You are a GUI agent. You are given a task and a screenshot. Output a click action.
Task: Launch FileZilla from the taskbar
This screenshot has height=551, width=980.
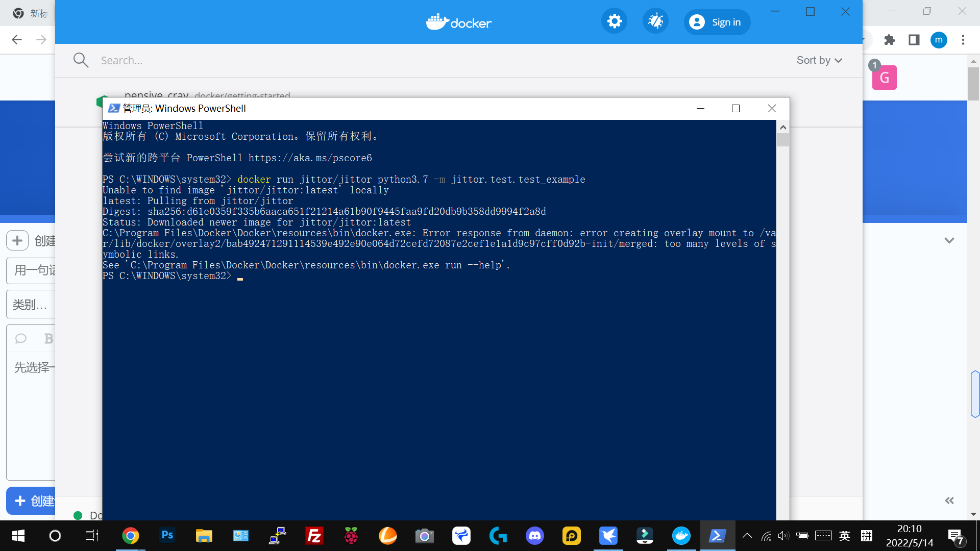314,536
